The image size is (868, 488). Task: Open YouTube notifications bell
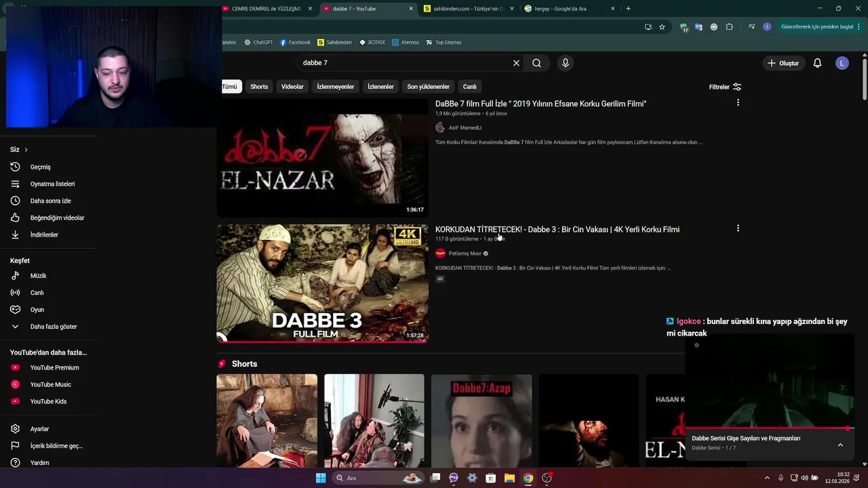pos(817,63)
